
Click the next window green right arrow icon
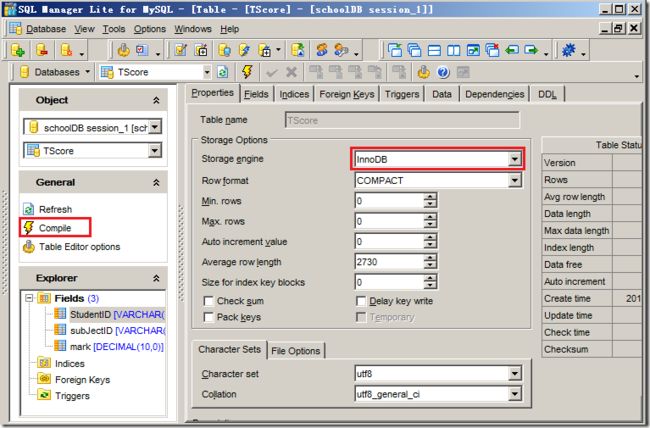[531, 50]
